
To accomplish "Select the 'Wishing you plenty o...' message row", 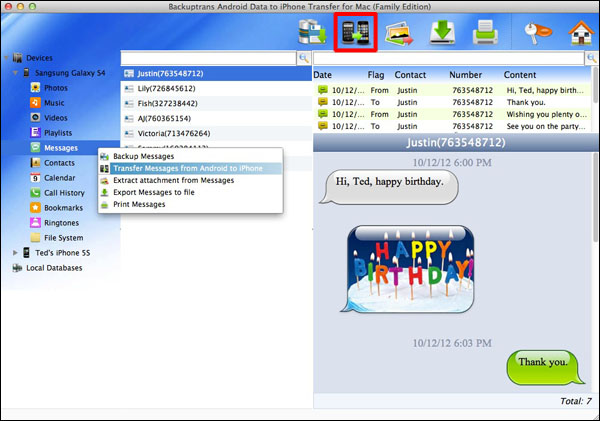I will 452,114.
